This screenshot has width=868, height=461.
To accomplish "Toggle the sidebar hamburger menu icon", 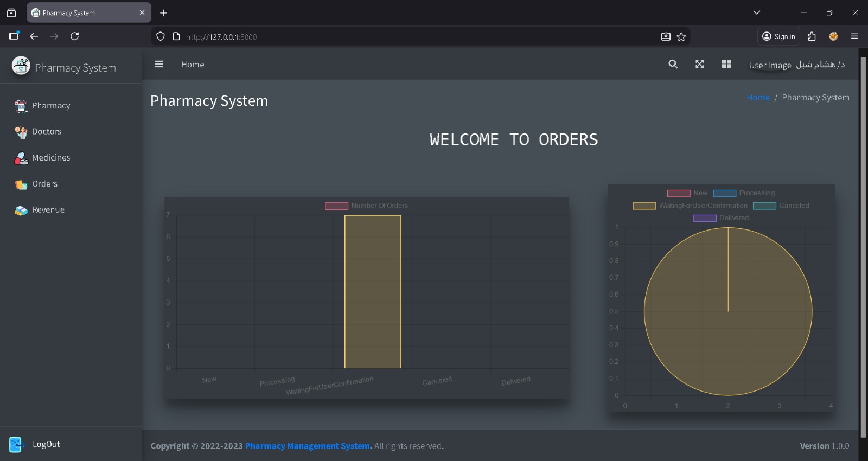I will (x=159, y=64).
